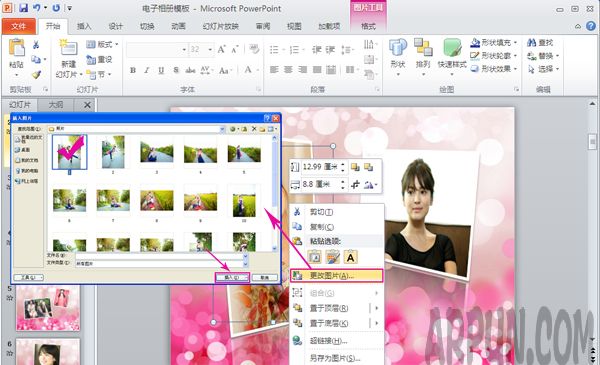
Task: Open the 文件 (File) tab
Action: click(x=19, y=26)
